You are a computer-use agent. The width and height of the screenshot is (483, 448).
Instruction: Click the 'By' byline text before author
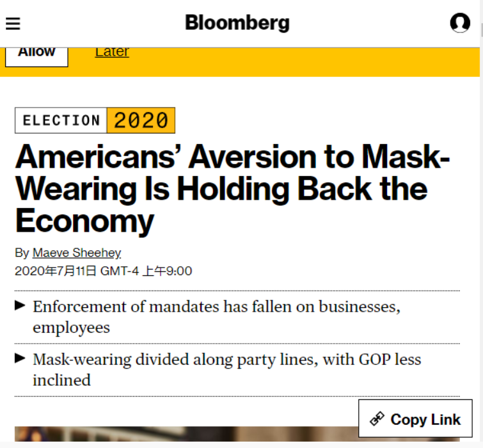pos(22,253)
